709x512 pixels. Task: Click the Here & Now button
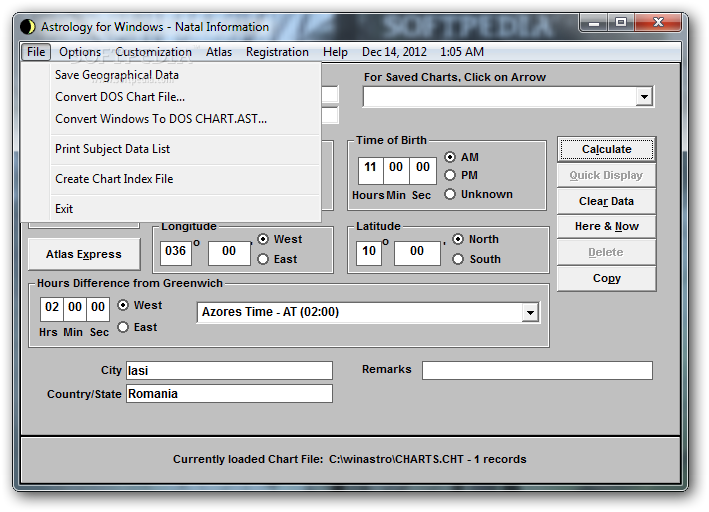pyautogui.click(x=606, y=227)
